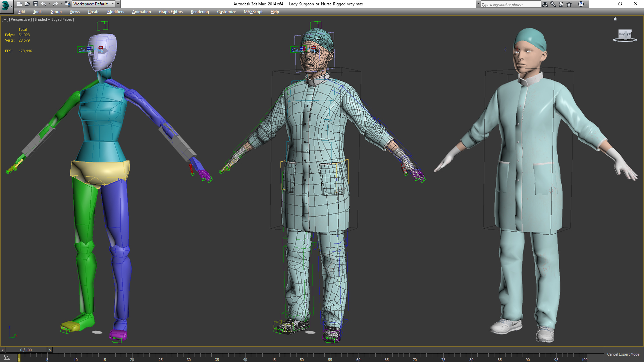Click the Project Folder icon in quick access toolbar

click(67, 4)
